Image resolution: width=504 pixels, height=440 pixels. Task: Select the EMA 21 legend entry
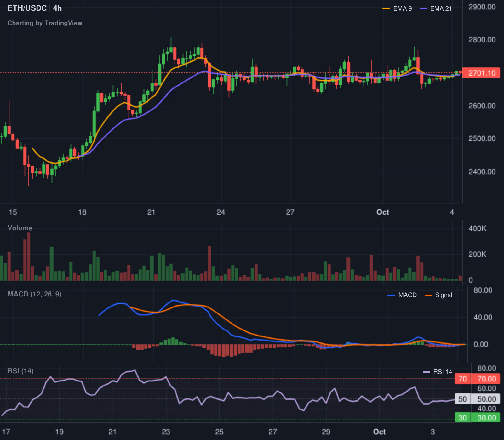click(x=436, y=8)
